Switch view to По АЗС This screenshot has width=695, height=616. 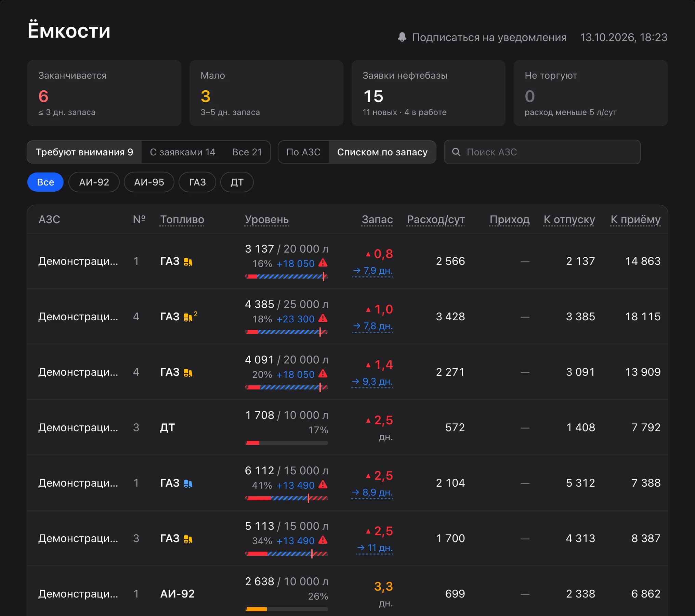(303, 152)
